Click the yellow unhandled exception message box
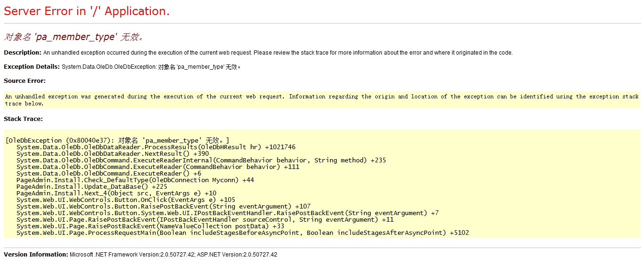 tap(322, 100)
